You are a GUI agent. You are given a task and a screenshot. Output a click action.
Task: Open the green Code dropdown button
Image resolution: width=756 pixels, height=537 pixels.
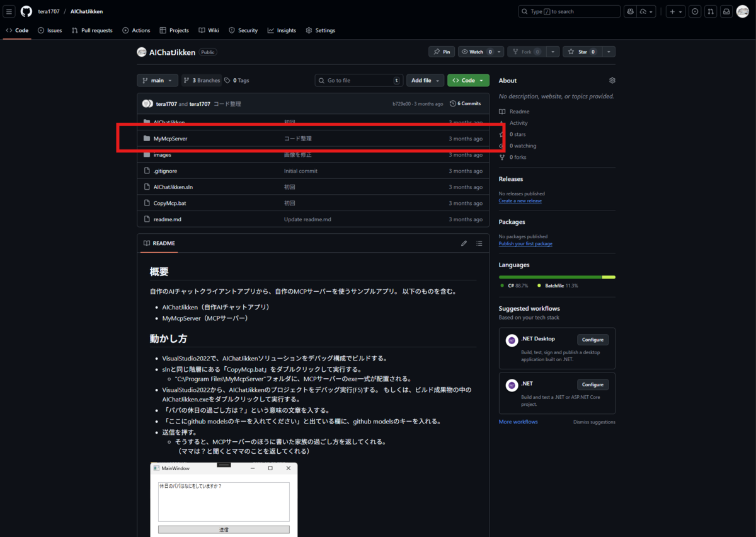click(x=468, y=81)
